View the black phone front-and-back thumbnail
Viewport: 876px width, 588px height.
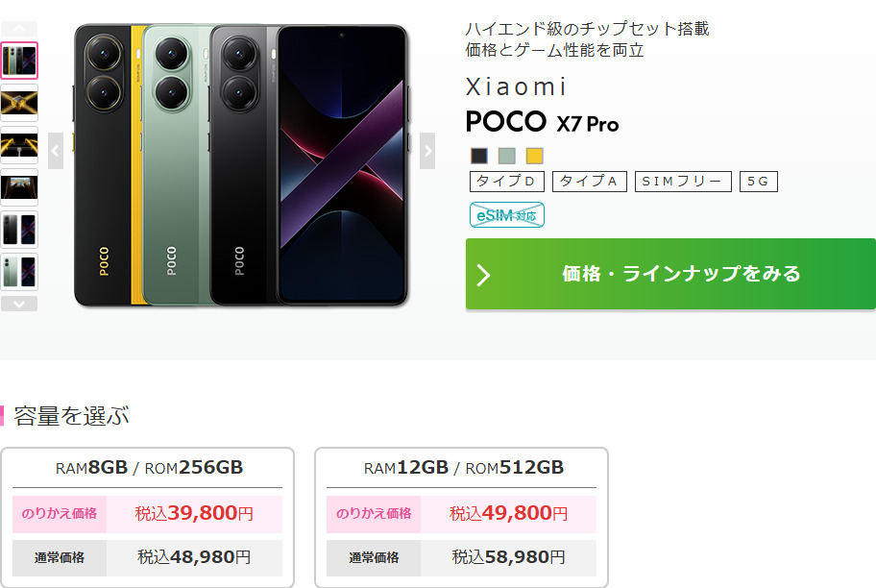tap(19, 230)
